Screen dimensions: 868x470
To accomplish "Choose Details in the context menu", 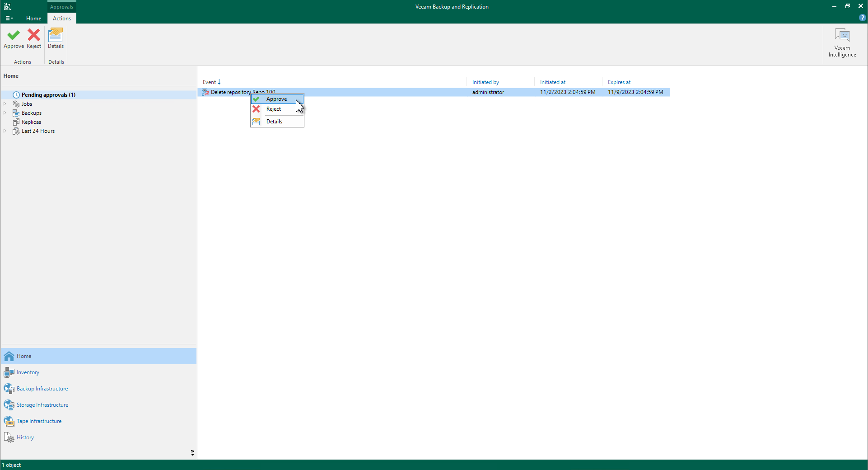I will 277,122.
